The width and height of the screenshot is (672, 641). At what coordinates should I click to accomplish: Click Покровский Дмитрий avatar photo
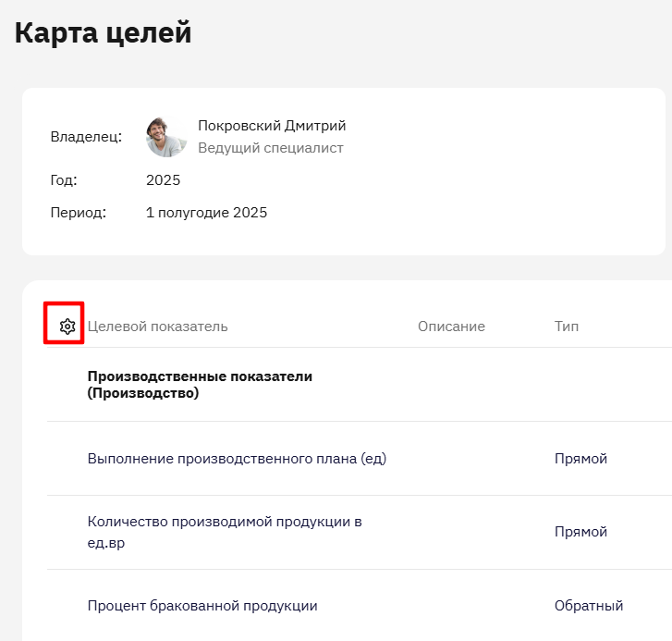coord(166,137)
